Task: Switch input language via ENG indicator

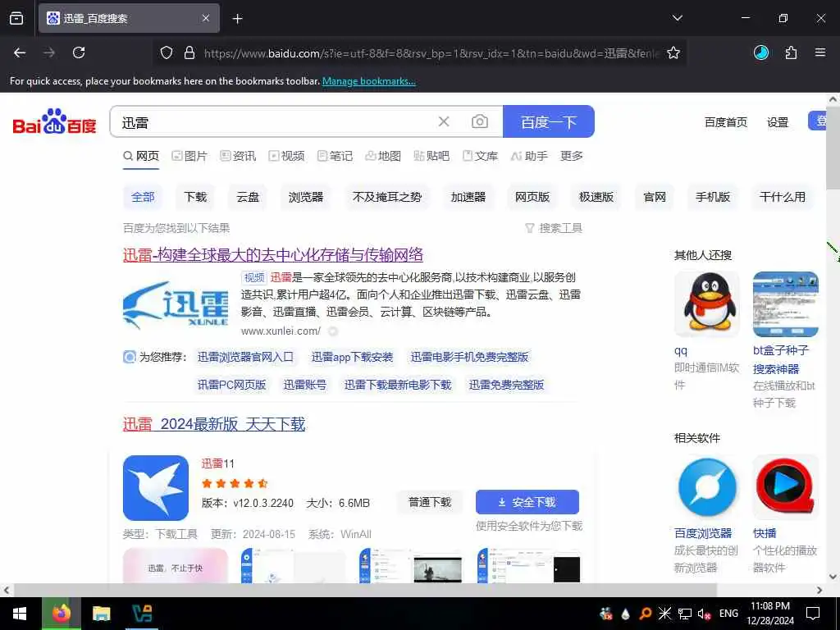Action: (x=728, y=614)
